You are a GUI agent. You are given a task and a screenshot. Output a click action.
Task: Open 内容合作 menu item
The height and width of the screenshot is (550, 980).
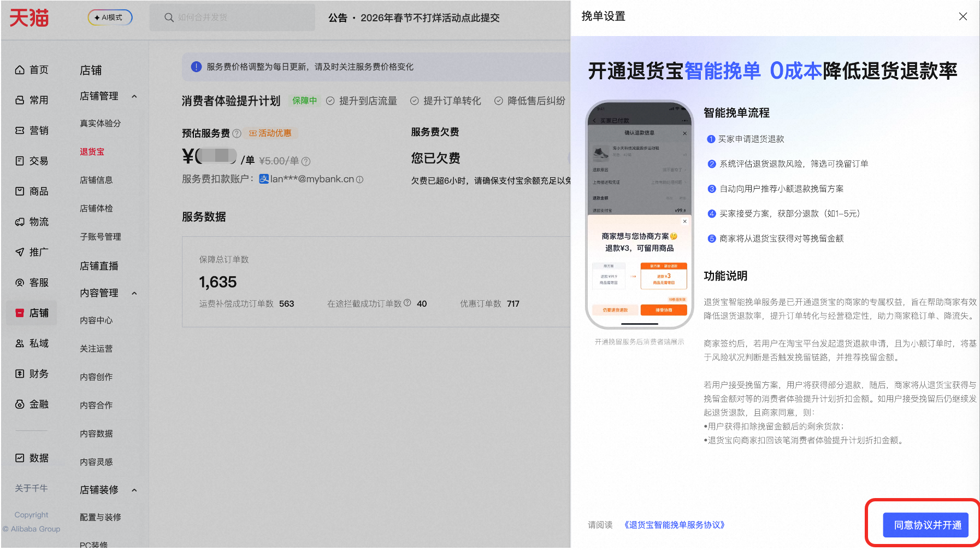coord(96,406)
